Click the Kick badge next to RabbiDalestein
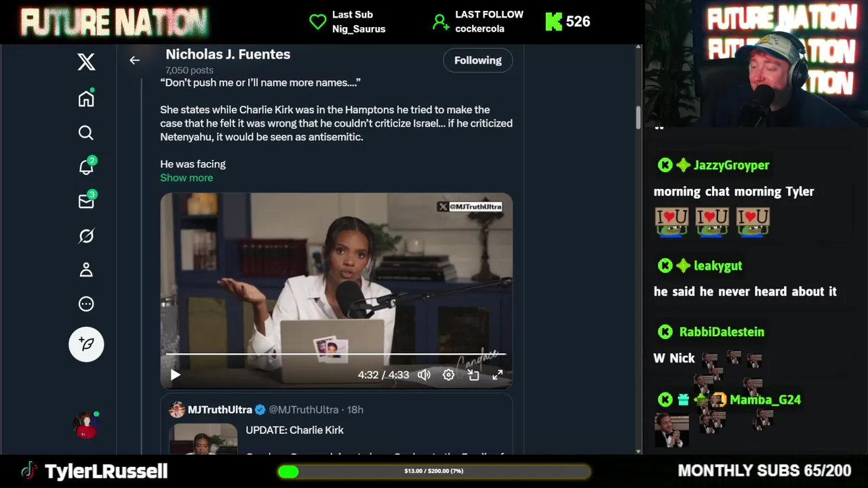Screen dimensions: 868x488 click(665, 331)
